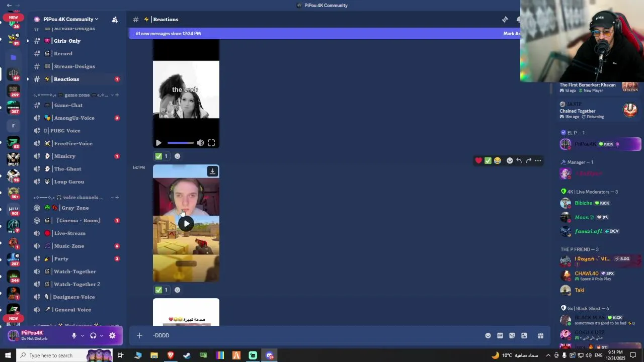Viewport: 644px width, 362px height.
Task: Add heart reaction to the hovered message
Action: click(x=478, y=160)
